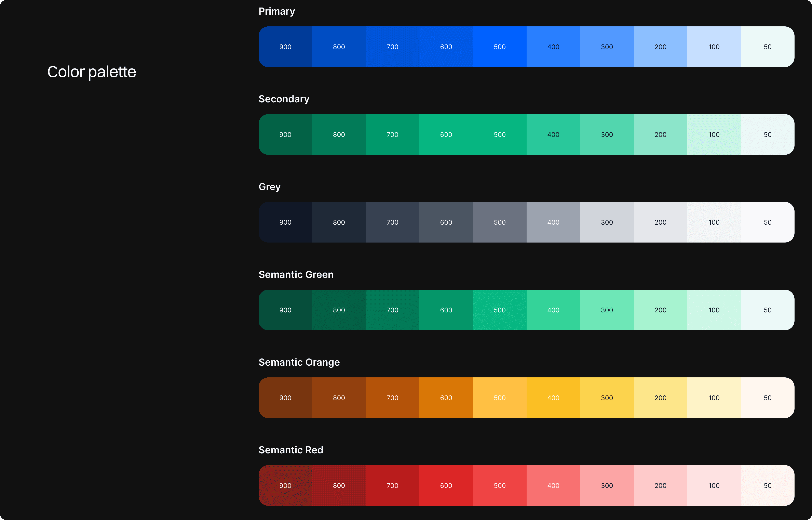Pick the Semantic Red 500 swatch
Viewport: 812px width, 520px height.
pyautogui.click(x=499, y=485)
